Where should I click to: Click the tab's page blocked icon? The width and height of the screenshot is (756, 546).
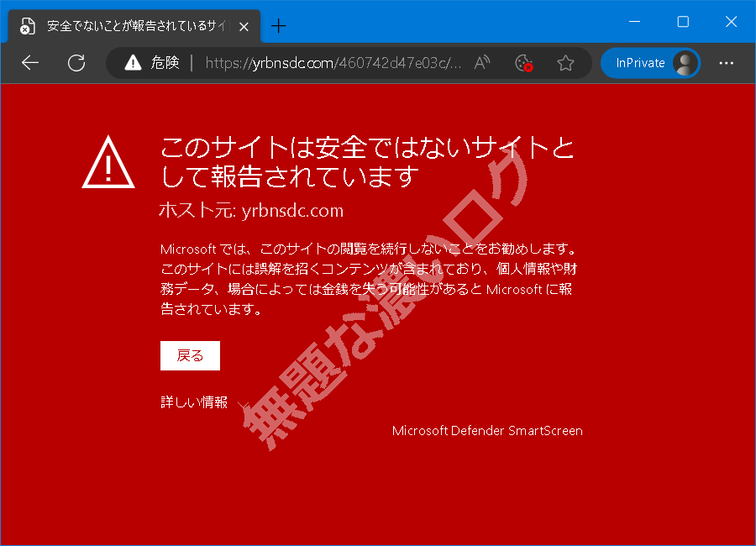tap(28, 26)
